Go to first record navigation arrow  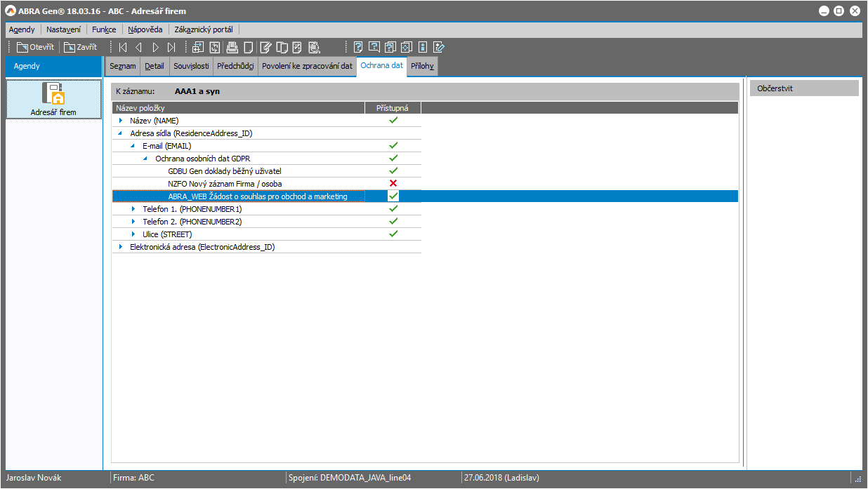[123, 48]
